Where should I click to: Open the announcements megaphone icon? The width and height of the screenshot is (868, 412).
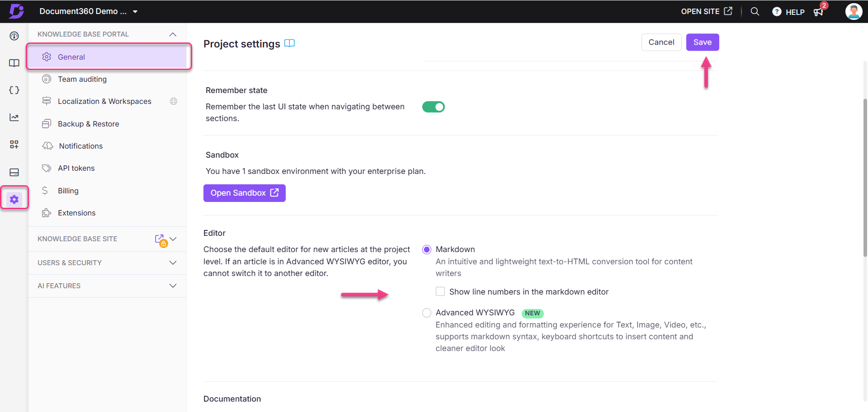pos(818,12)
